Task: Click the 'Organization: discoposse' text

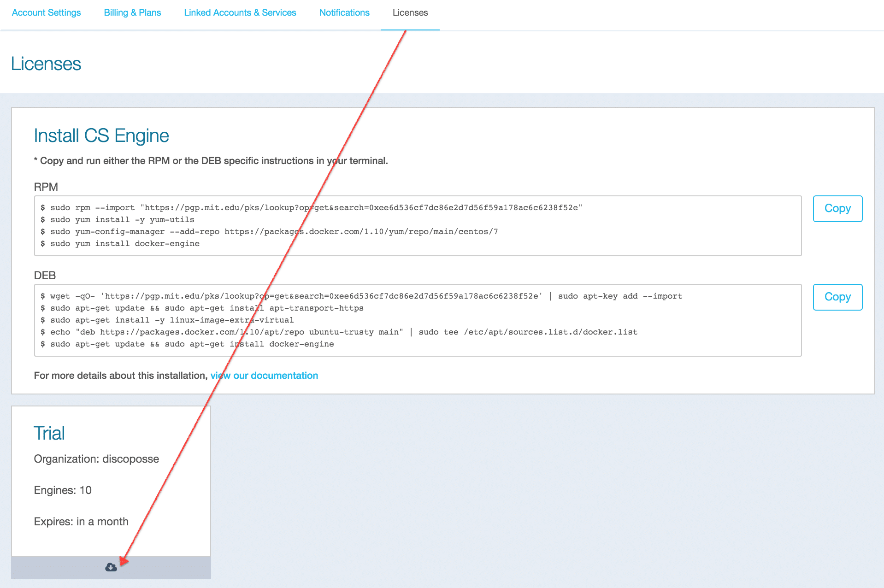Action: click(x=96, y=459)
